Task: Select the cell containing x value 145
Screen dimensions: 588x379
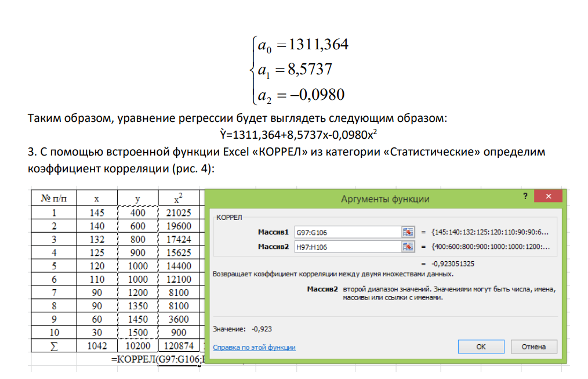Action: click(97, 213)
